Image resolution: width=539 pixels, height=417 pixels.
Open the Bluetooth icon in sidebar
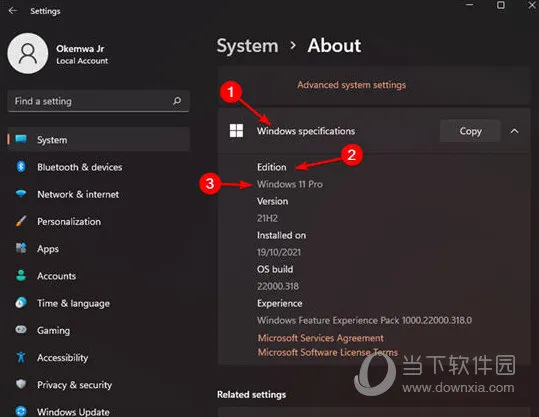(21, 167)
